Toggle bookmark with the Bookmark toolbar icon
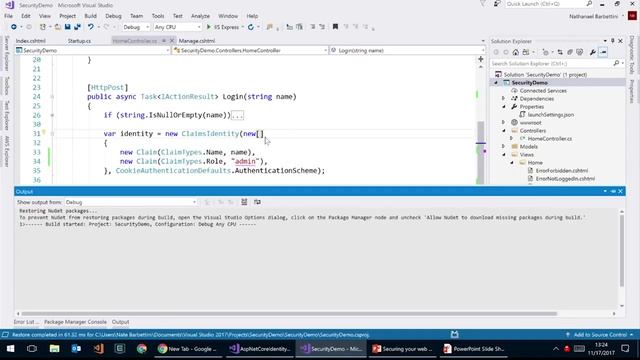640x360 pixels. point(335,27)
